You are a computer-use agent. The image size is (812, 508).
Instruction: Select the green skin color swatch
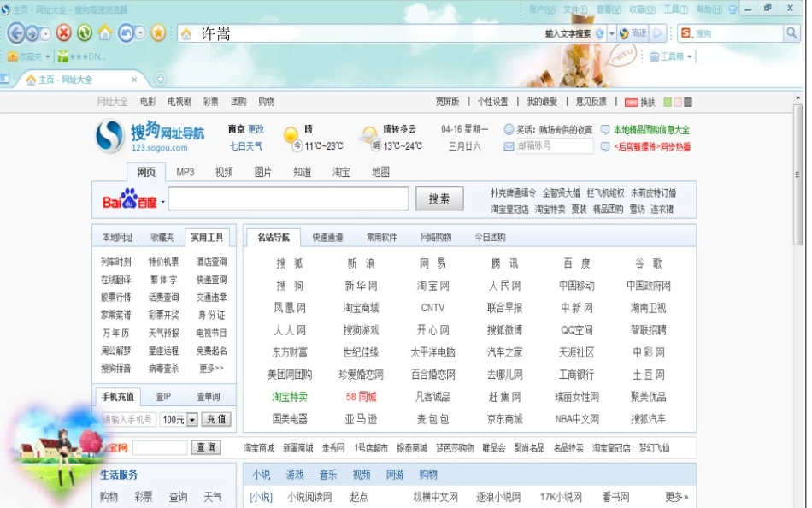(x=668, y=102)
